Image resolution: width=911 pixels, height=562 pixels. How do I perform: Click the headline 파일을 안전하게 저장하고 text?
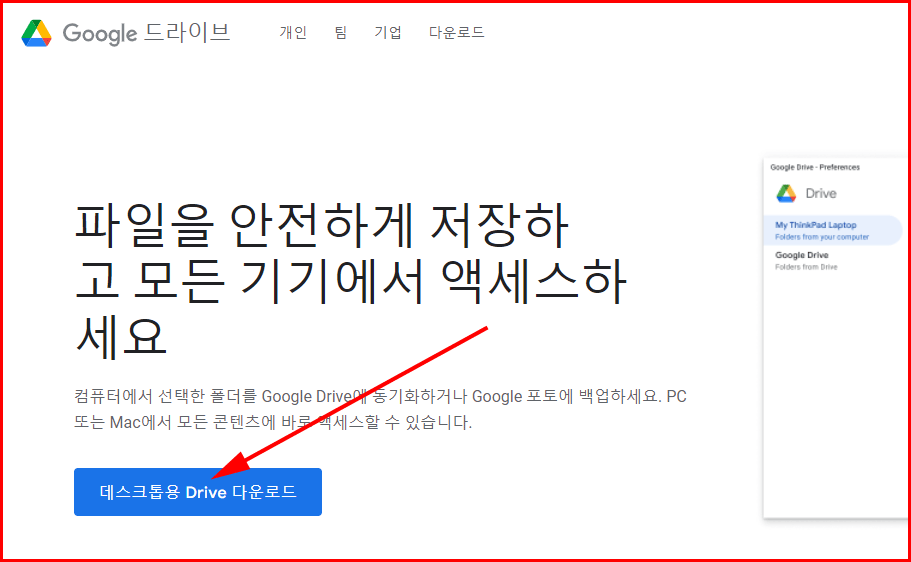[350, 280]
